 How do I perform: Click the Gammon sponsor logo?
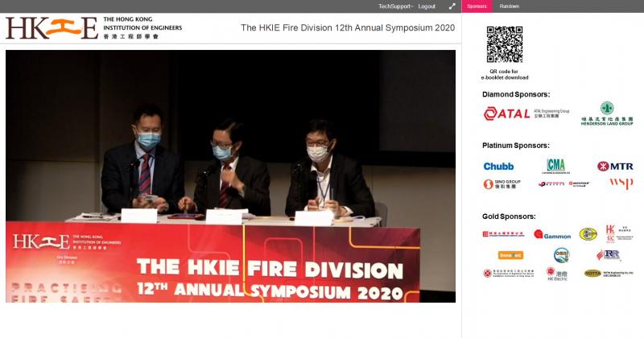552,234
